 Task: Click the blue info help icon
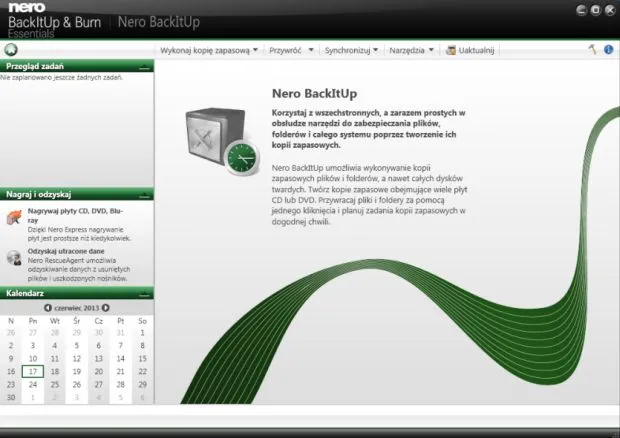608,49
